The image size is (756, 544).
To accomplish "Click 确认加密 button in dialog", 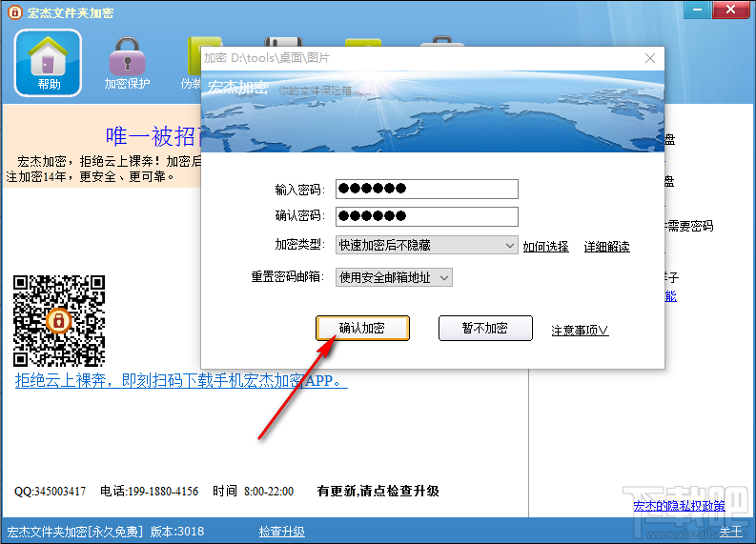I will click(362, 328).
